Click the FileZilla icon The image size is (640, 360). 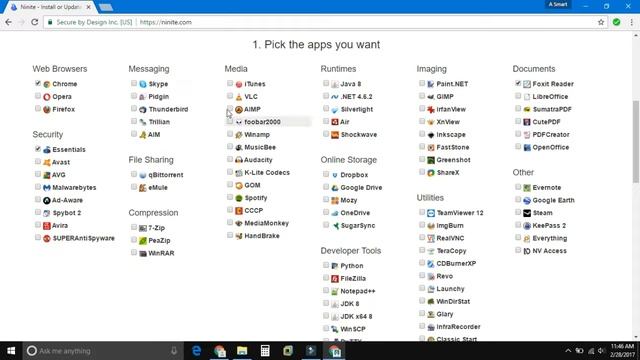[335, 279]
